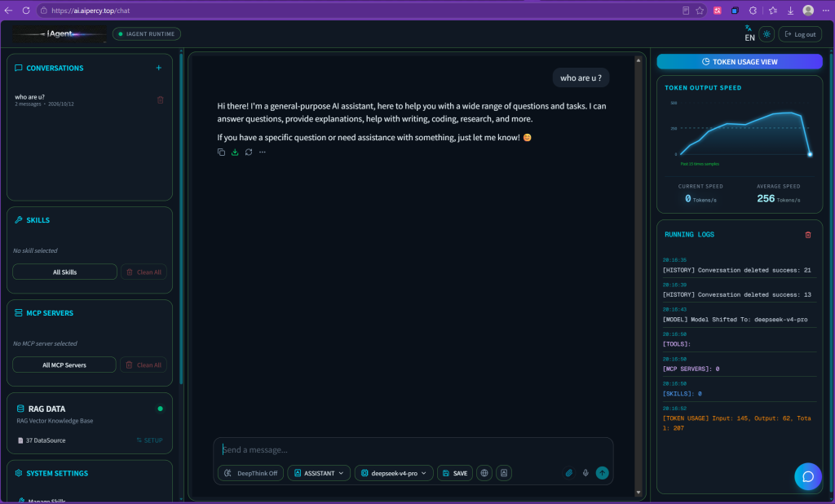Click the '37 DataSource' entry

coord(42,440)
